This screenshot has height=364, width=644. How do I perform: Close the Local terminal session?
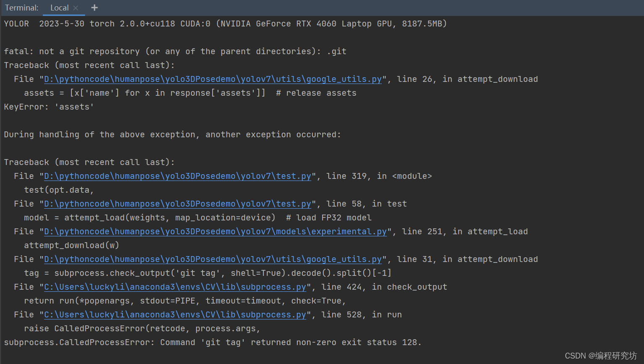coord(76,8)
